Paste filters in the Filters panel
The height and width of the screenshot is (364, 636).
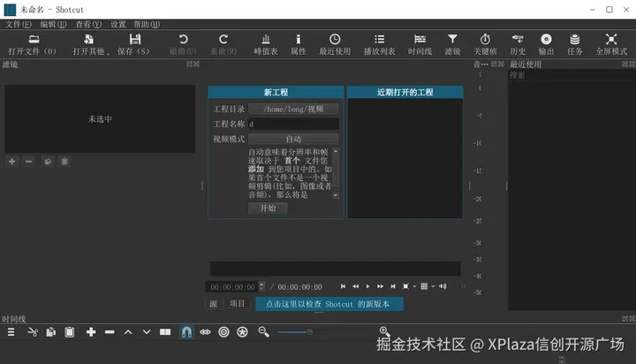[x=64, y=162]
